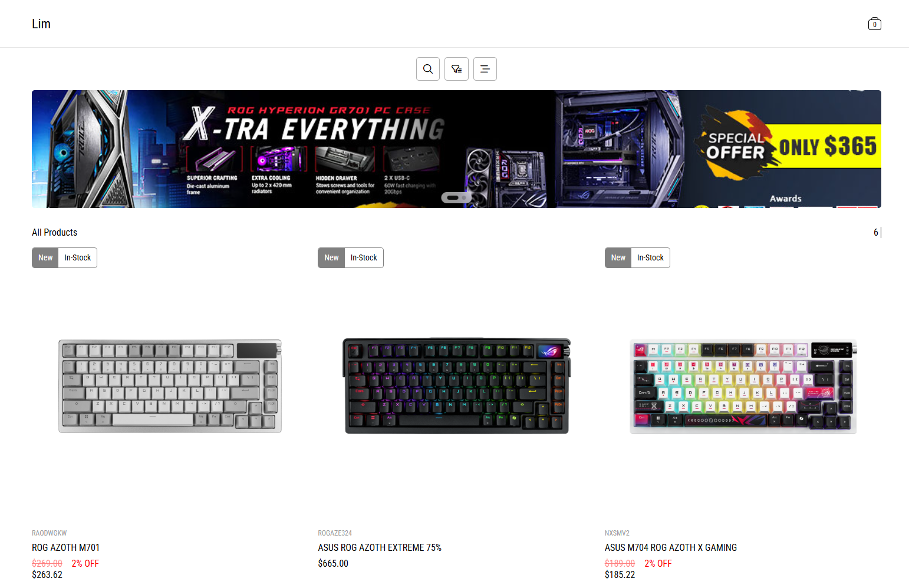Click the white ROG AZOTH M701 keyboard image
Image resolution: width=909 pixels, height=588 pixels.
(x=170, y=386)
